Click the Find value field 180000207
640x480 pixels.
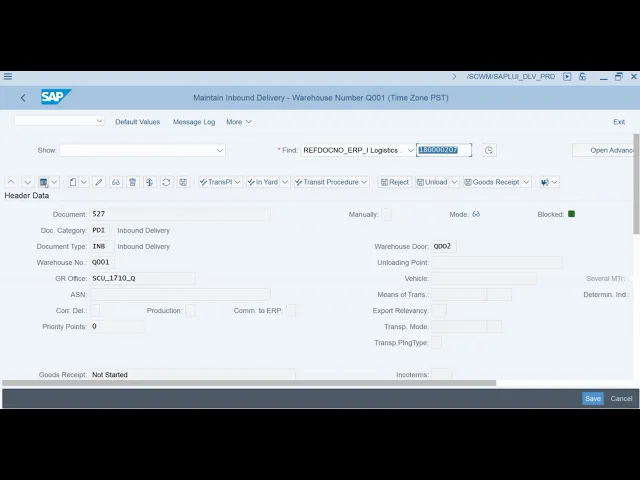pos(444,150)
